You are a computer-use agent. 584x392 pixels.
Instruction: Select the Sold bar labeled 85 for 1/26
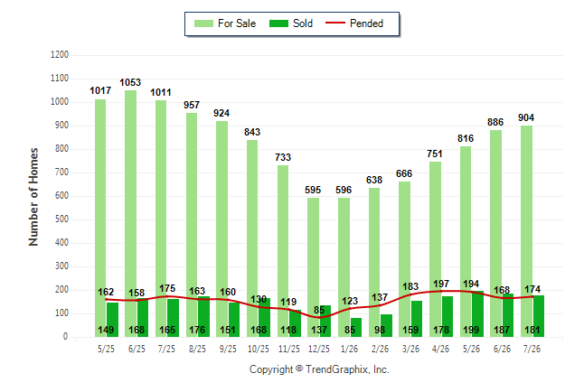point(356,327)
